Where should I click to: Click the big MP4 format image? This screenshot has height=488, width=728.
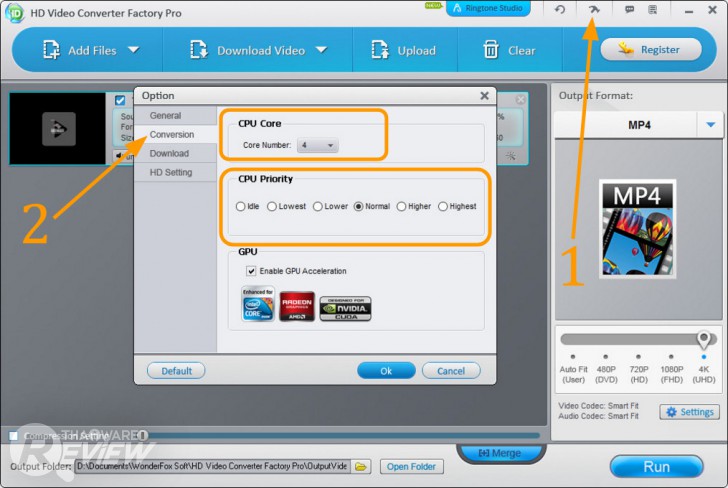[637, 229]
